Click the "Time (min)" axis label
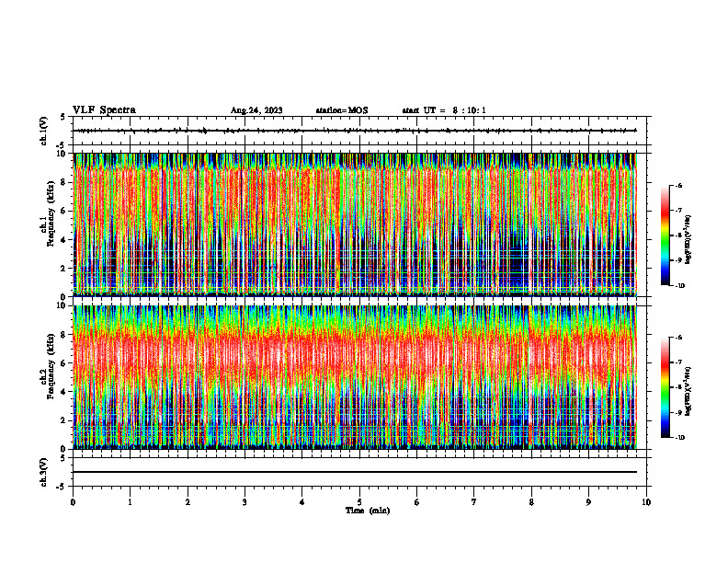The height and width of the screenshot is (563, 728). tap(368, 511)
